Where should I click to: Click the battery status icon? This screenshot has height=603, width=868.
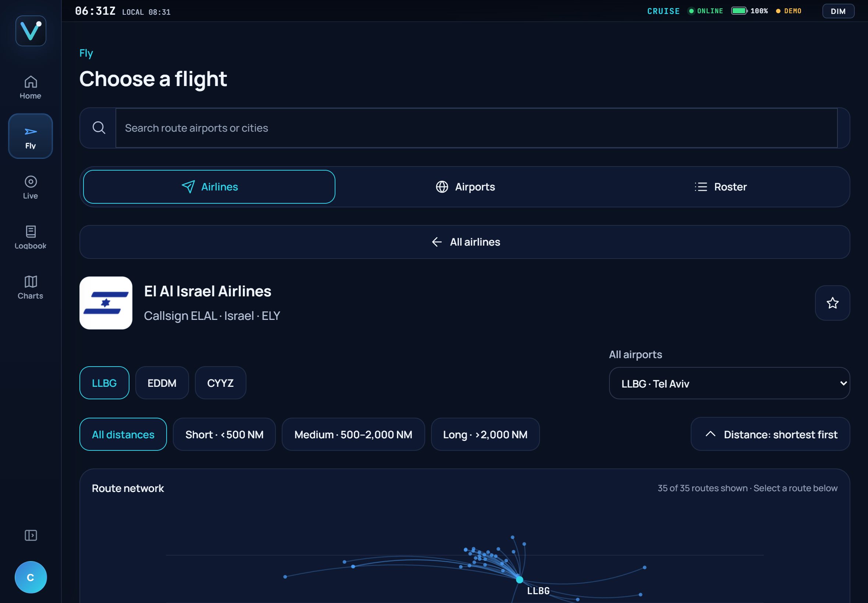(x=740, y=11)
